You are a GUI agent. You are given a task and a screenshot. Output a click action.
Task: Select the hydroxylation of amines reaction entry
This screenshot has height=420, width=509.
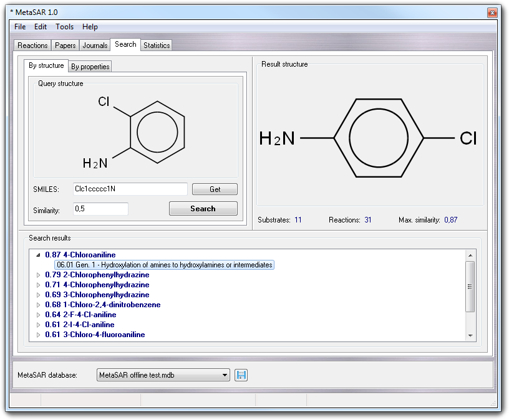click(x=165, y=265)
